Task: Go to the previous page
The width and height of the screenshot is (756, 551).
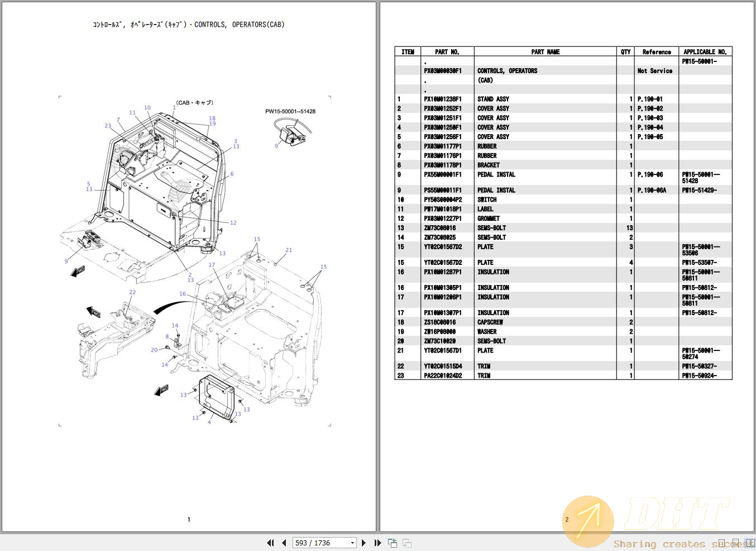Action: [x=284, y=543]
